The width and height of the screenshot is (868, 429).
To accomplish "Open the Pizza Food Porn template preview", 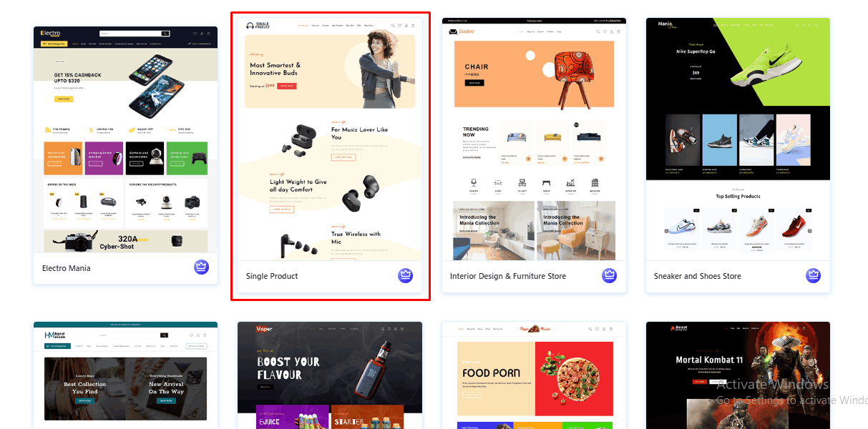I will click(x=534, y=375).
